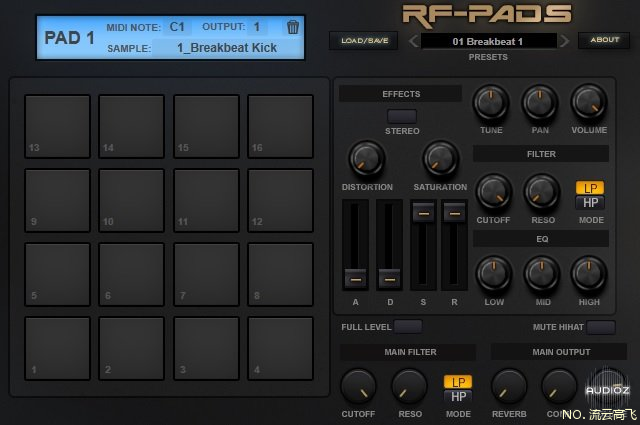Tap pad 14
Image resolution: width=640 pixels, height=425 pixels.
(131, 127)
